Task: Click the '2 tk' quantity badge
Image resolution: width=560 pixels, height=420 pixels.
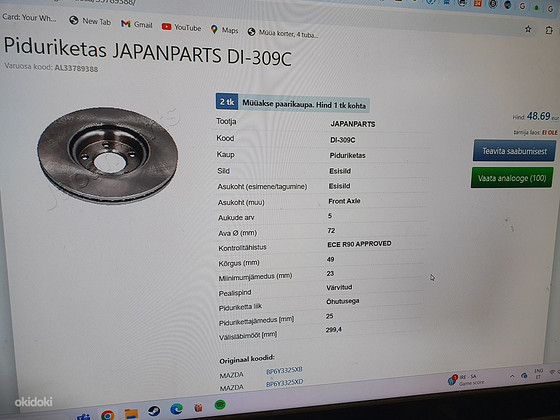Action: click(x=227, y=102)
